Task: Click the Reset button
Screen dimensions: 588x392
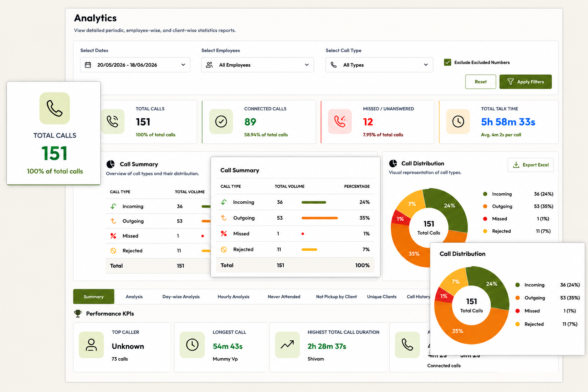Action: 481,82
